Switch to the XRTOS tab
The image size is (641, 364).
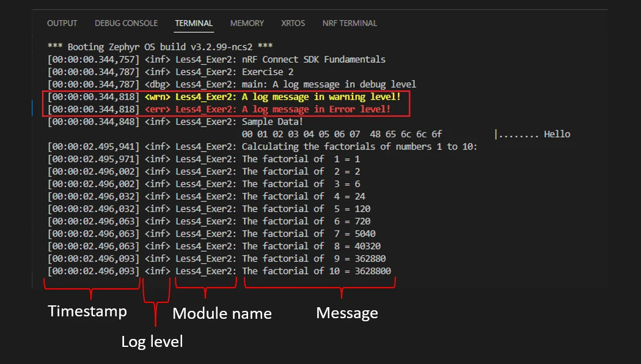point(293,23)
